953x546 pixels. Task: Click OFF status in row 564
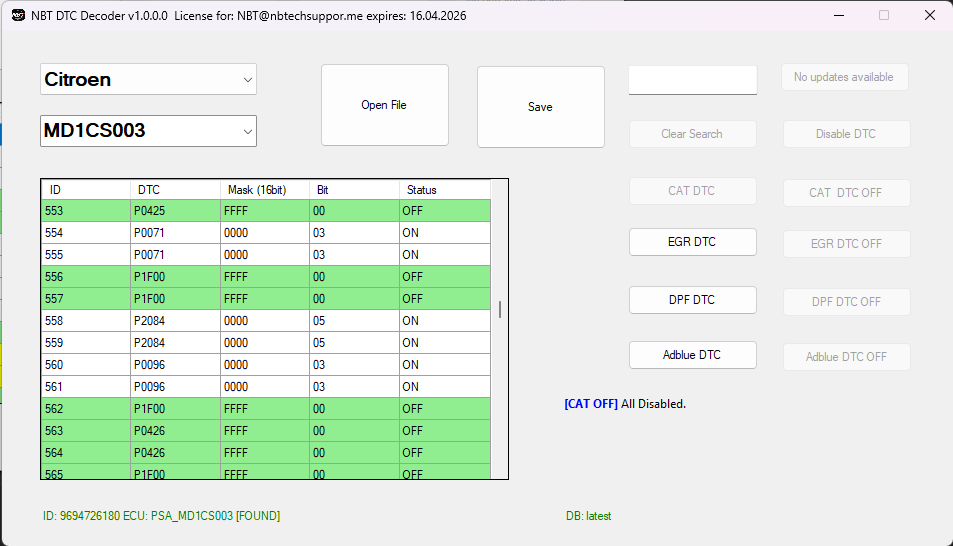click(444, 452)
